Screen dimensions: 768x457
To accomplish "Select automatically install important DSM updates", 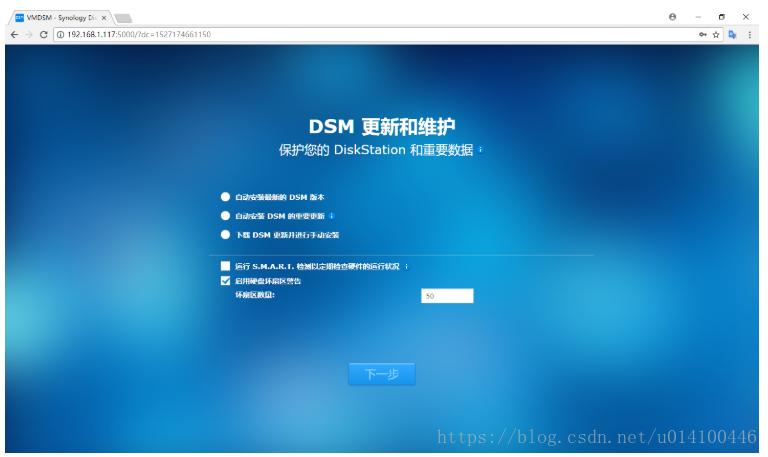I will tap(225, 216).
